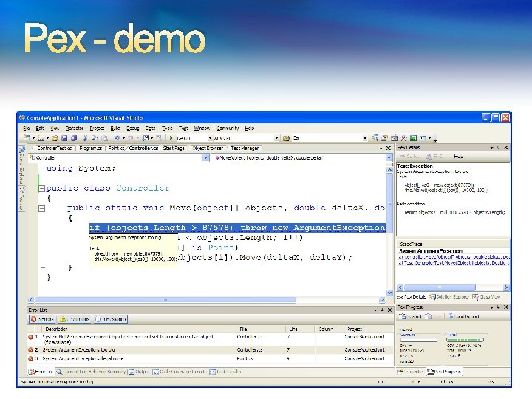Click the Redo toolbar icon
This screenshot has height=399, width=532.
pyautogui.click(x=131, y=138)
